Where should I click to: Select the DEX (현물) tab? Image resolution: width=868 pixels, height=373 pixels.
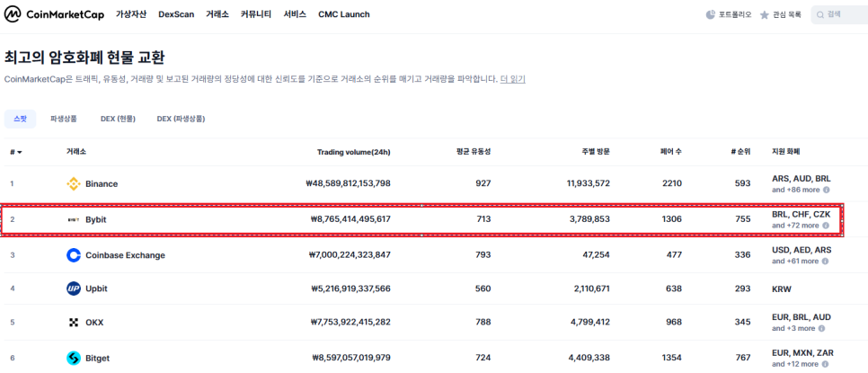pyautogui.click(x=117, y=119)
